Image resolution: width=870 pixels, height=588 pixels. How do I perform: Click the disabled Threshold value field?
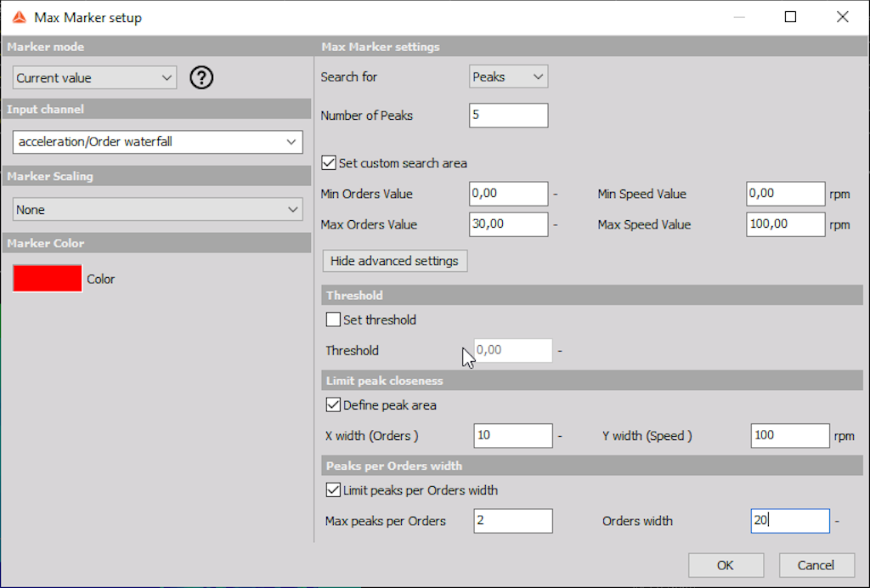click(512, 351)
